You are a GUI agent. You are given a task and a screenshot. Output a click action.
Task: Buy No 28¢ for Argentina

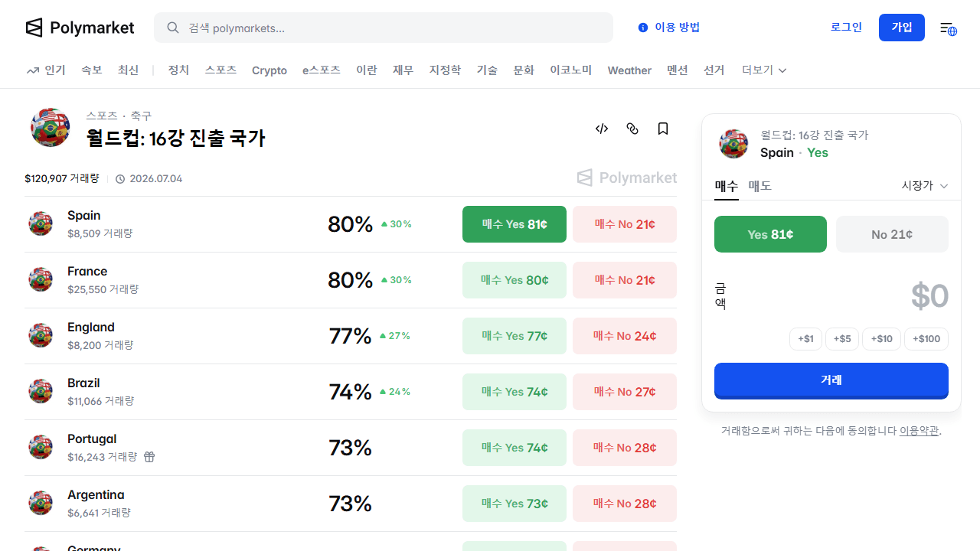pyautogui.click(x=625, y=504)
